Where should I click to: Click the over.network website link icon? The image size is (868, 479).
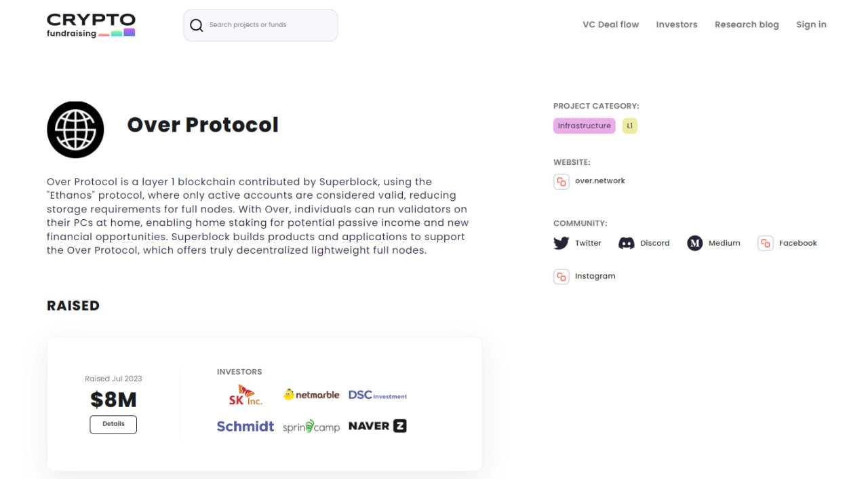pyautogui.click(x=561, y=181)
